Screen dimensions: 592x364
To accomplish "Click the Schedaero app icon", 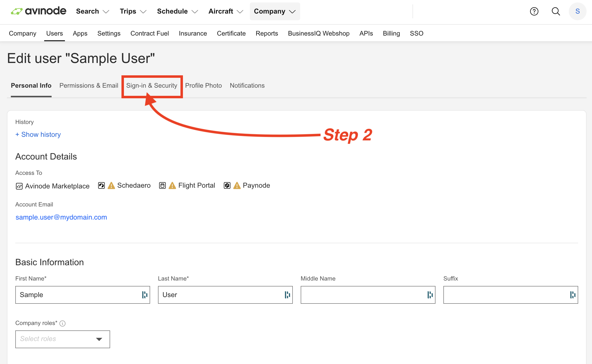I will click(101, 185).
